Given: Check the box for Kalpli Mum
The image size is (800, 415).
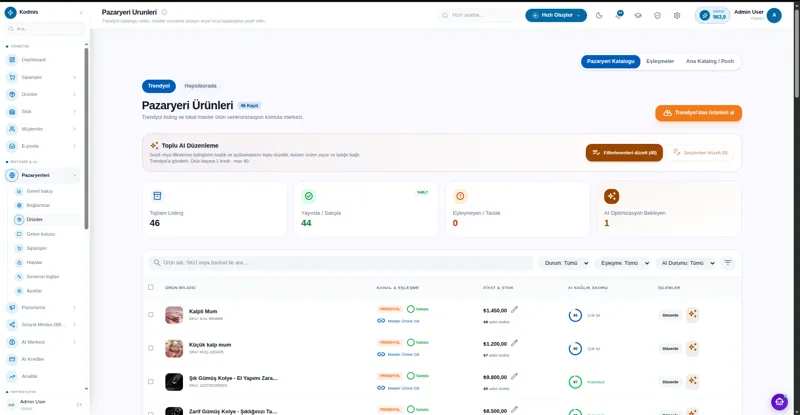Looking at the screenshot, I should click(x=151, y=314).
